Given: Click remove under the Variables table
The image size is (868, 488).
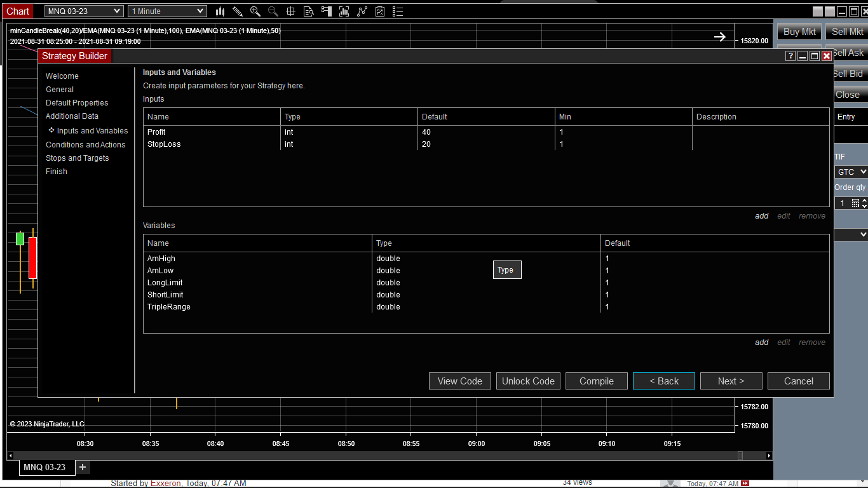Looking at the screenshot, I should (812, 342).
